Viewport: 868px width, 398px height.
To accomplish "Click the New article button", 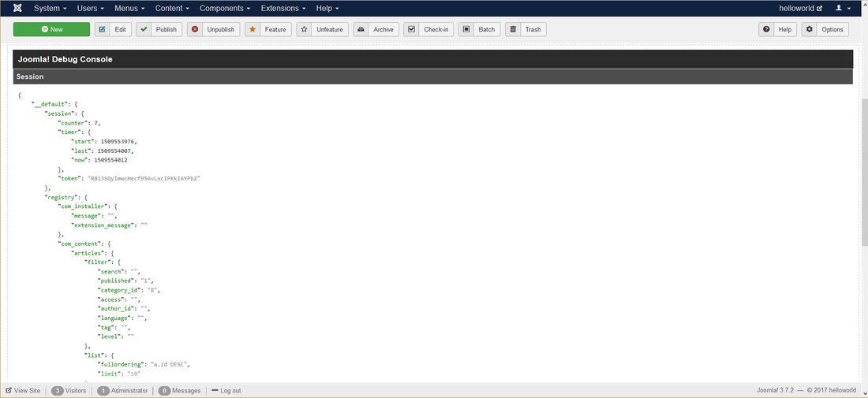I will pos(51,29).
